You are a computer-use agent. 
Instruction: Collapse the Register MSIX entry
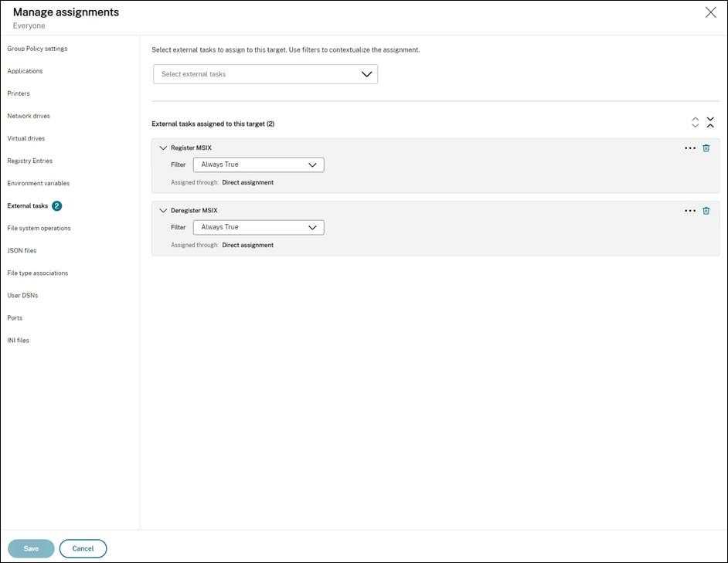click(163, 148)
